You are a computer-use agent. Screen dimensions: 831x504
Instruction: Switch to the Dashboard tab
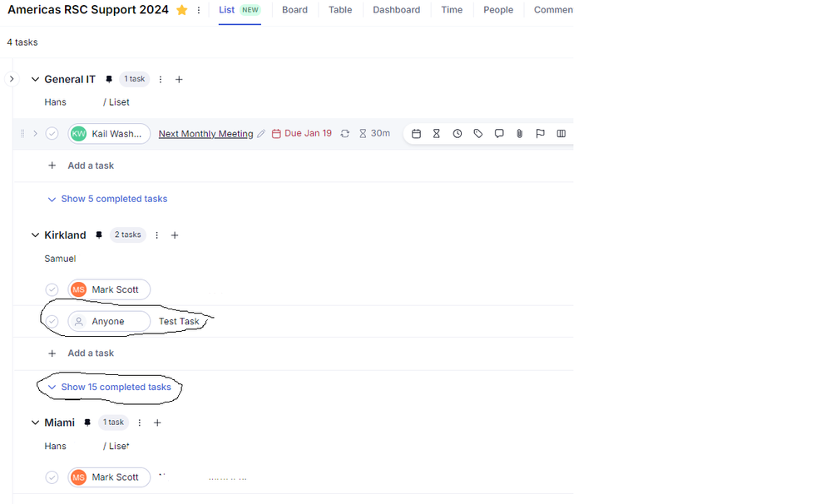click(x=397, y=10)
